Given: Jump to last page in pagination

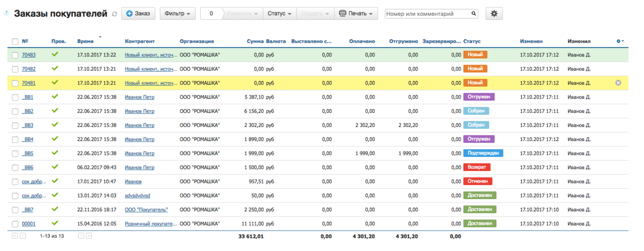Looking at the screenshot, I should click(89, 236).
